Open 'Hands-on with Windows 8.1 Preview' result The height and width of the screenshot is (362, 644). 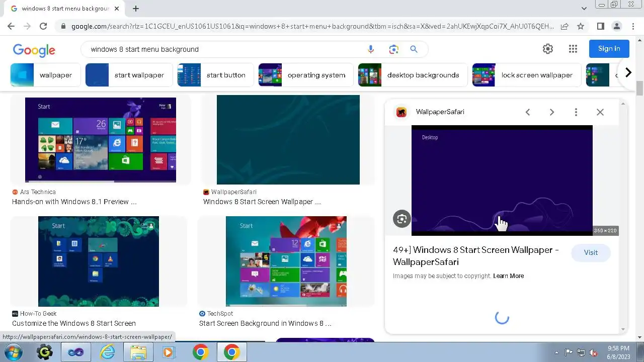[x=74, y=202]
